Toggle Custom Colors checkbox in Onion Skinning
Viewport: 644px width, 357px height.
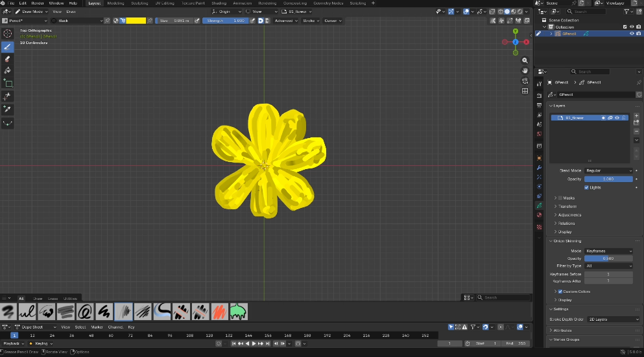tap(560, 292)
